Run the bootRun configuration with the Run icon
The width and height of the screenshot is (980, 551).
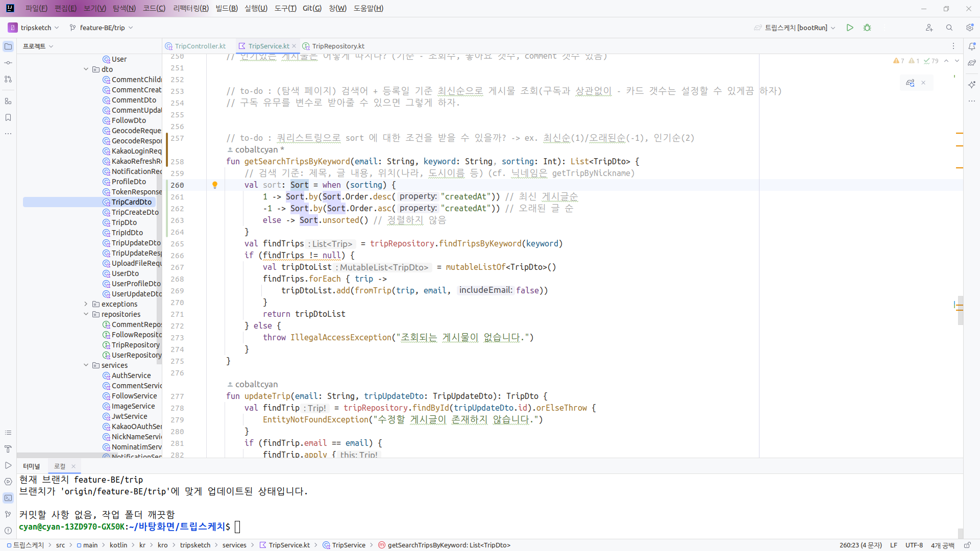coord(850,28)
